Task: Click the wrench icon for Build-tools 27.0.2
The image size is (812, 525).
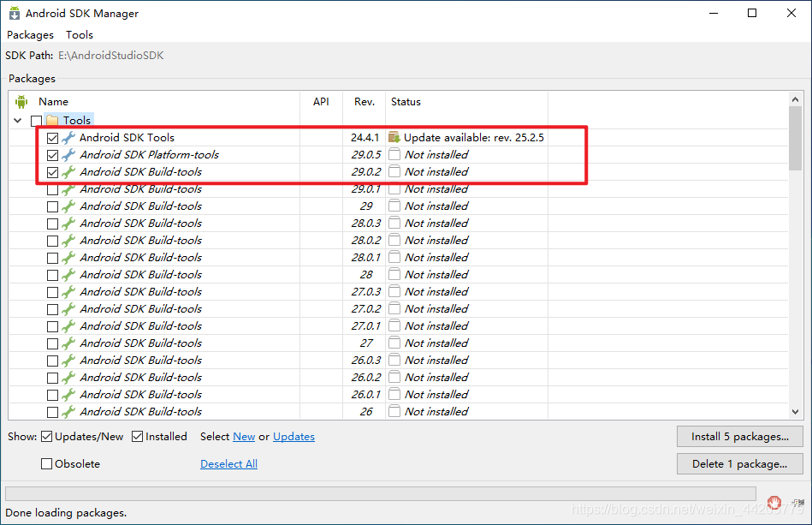Action: pyautogui.click(x=68, y=309)
